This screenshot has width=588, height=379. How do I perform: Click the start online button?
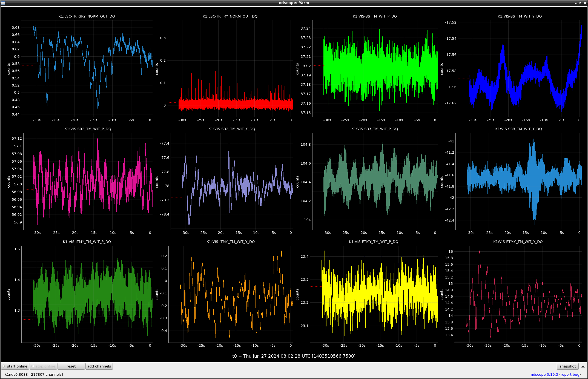pyautogui.click(x=15, y=366)
